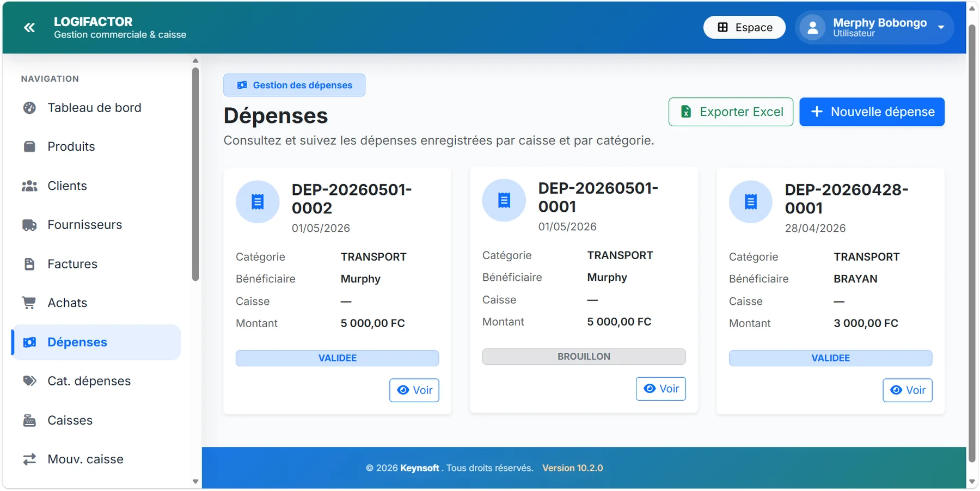This screenshot has width=980, height=491.
Task: Click sidebar scrollbar up arrow
Action: click(195, 60)
